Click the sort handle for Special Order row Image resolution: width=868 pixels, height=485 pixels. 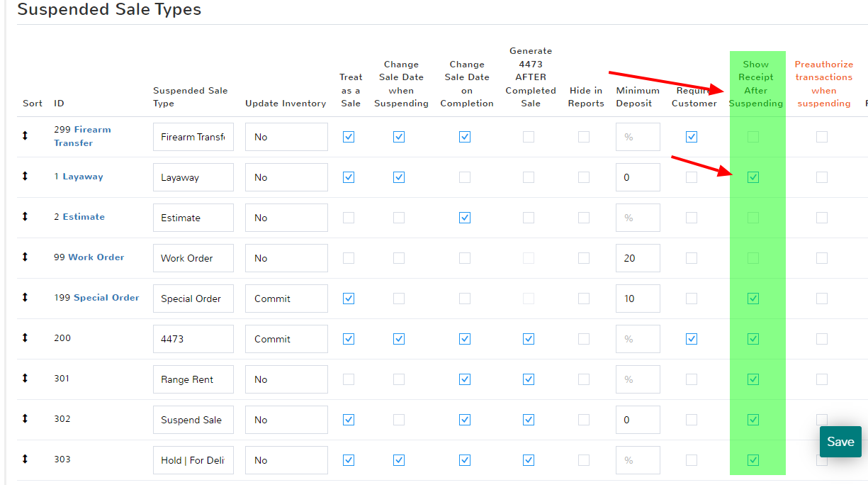[26, 297]
